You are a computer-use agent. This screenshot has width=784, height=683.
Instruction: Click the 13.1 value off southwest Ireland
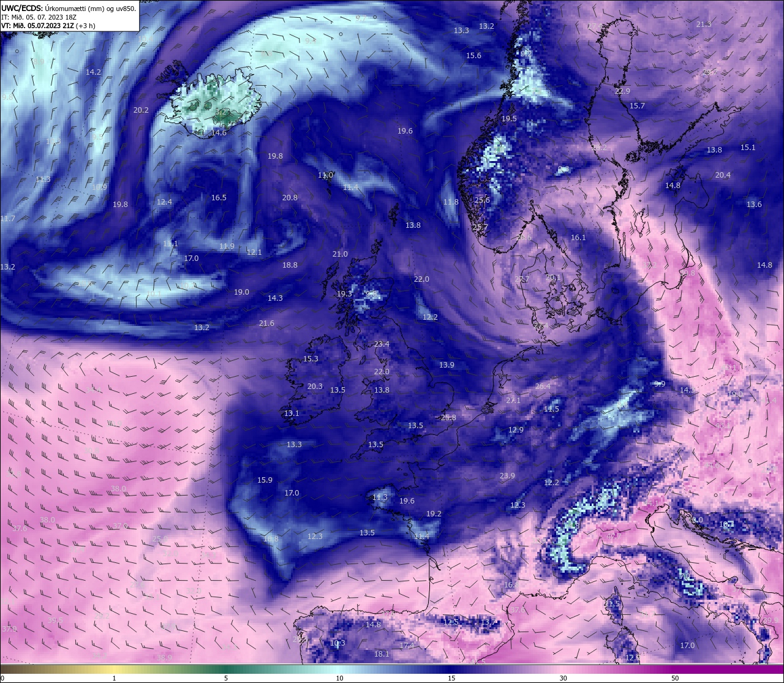(x=292, y=413)
